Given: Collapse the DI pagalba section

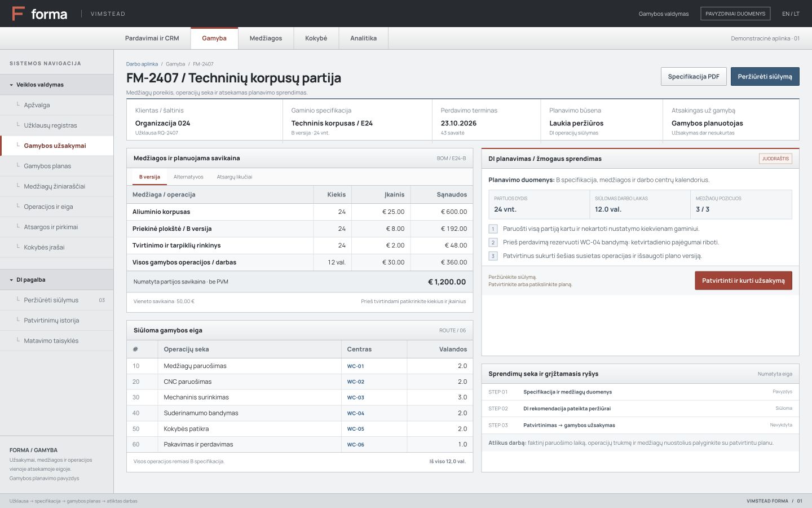Looking at the screenshot, I should tap(56, 280).
